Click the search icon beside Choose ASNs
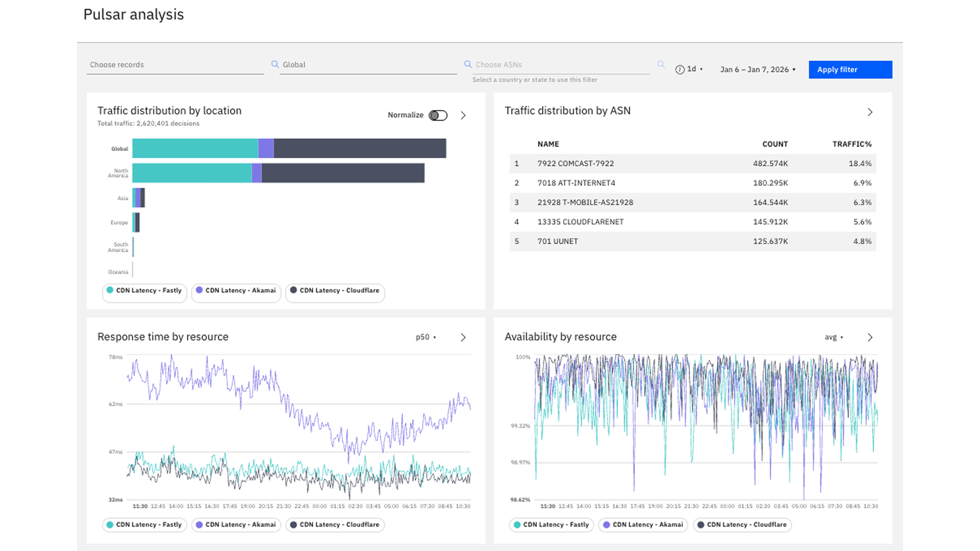The height and width of the screenshot is (551, 980). tap(468, 64)
